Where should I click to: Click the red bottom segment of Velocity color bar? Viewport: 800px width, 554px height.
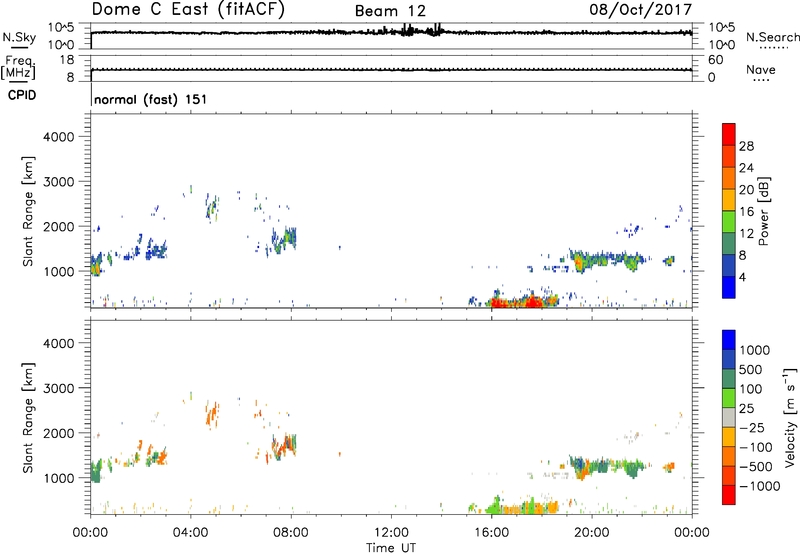(x=729, y=495)
